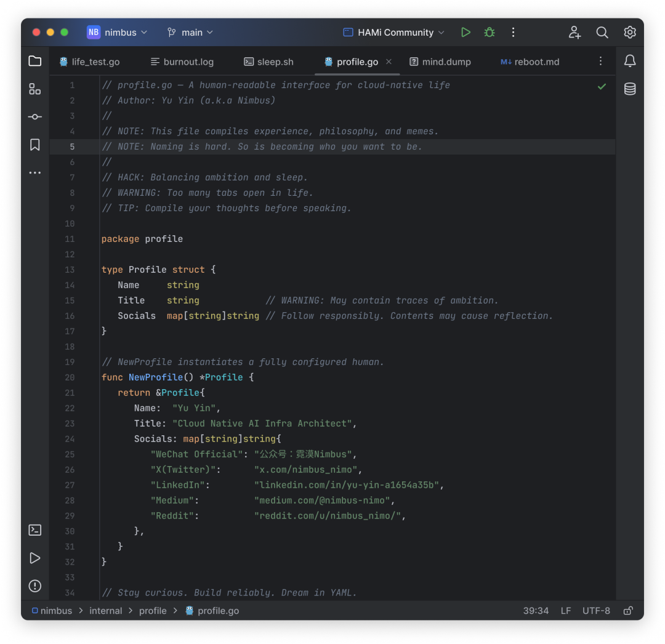Open the Project folder tool window
665x644 pixels.
[x=34, y=61]
